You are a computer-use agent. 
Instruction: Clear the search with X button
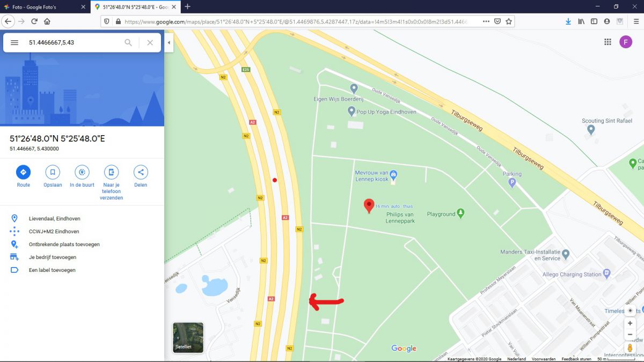click(150, 42)
